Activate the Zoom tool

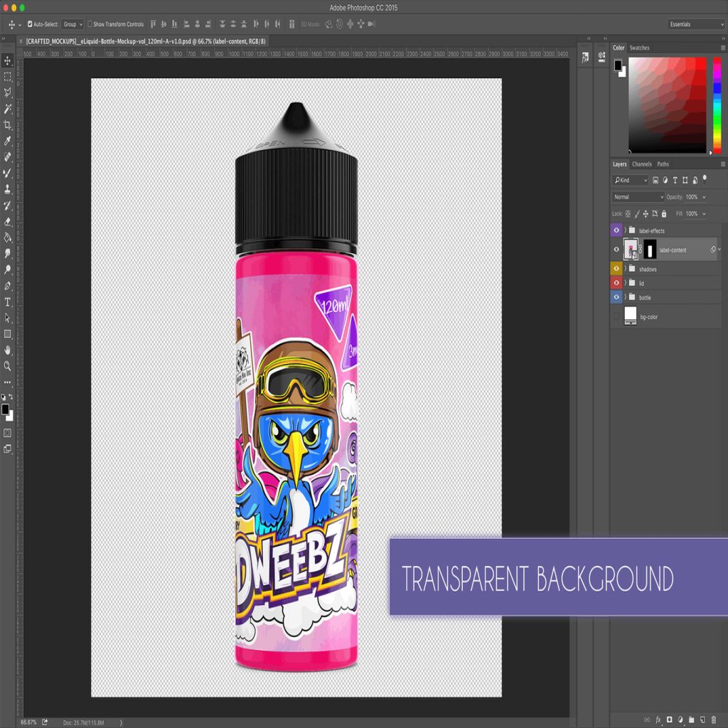[x=8, y=366]
